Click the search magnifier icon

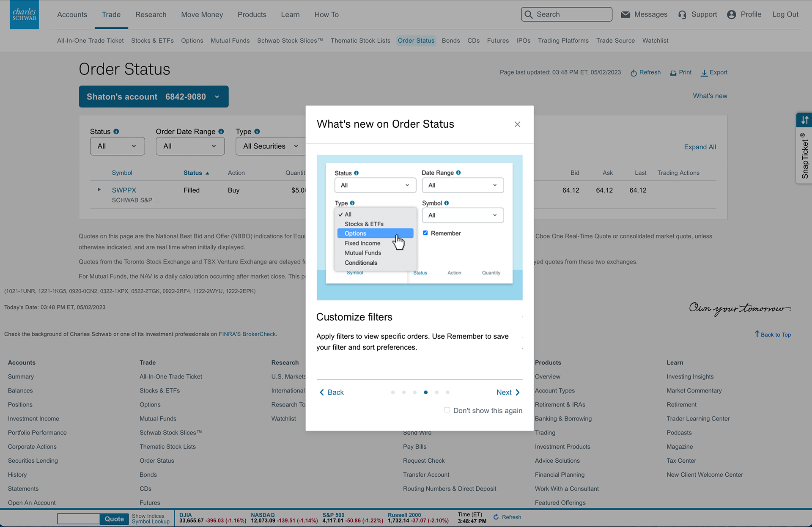(x=529, y=14)
